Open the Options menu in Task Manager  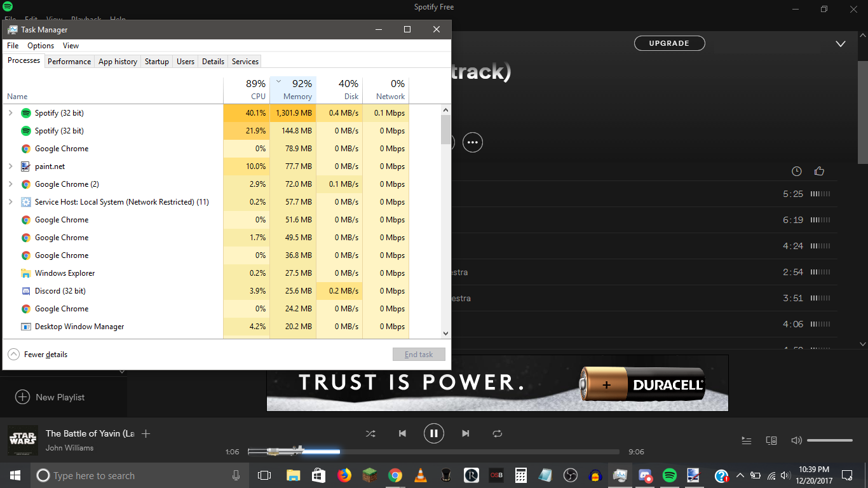click(x=41, y=46)
